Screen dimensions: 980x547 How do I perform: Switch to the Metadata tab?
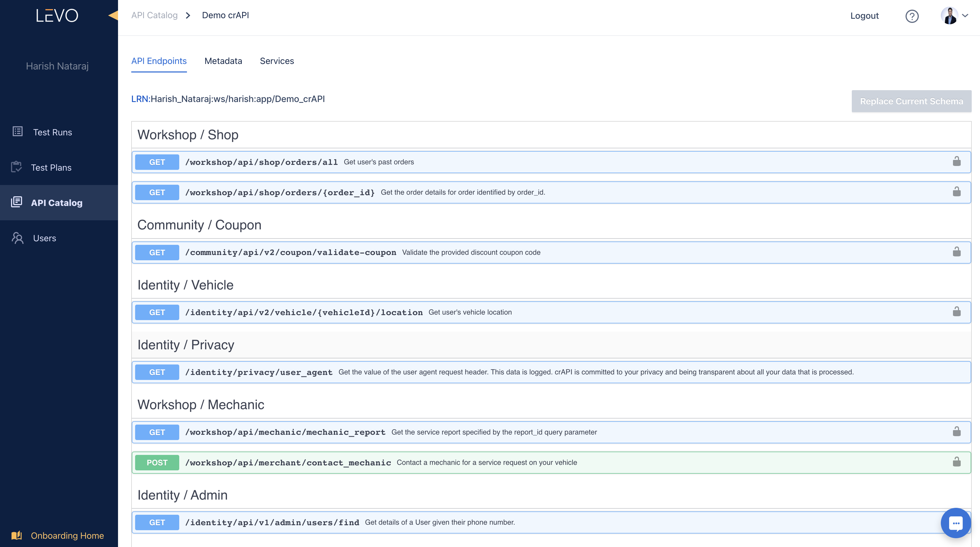223,61
